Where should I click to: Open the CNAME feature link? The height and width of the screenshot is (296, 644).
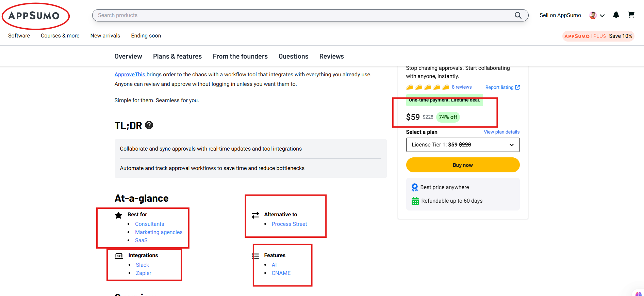pyautogui.click(x=281, y=273)
